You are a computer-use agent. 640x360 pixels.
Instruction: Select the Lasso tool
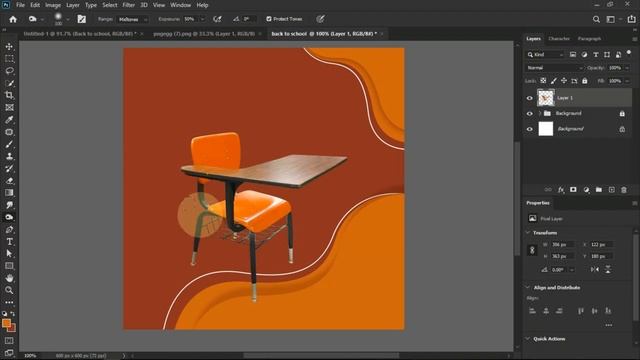click(9, 71)
